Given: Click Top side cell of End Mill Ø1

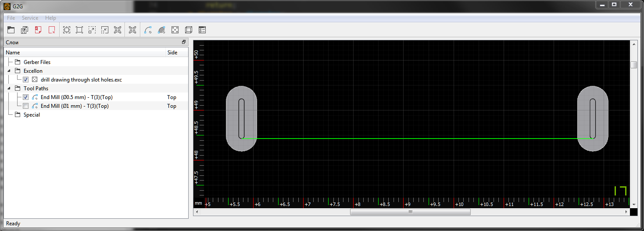Looking at the screenshot, I should 172,106.
